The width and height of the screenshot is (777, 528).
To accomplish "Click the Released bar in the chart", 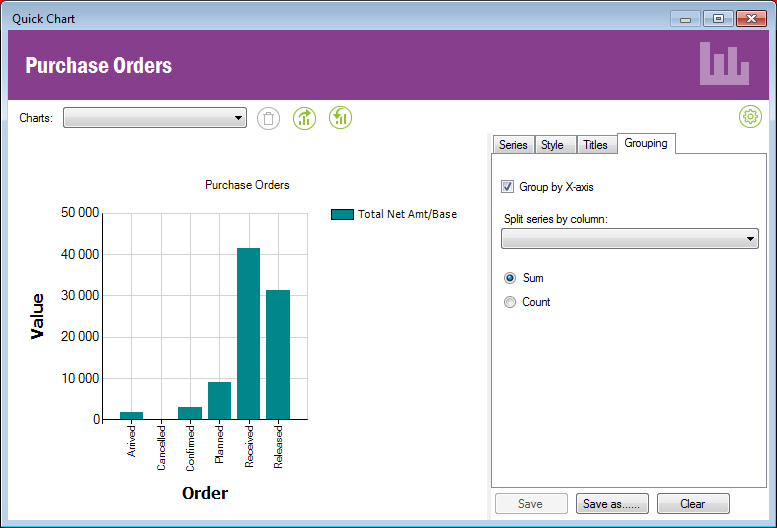I will 278,354.
